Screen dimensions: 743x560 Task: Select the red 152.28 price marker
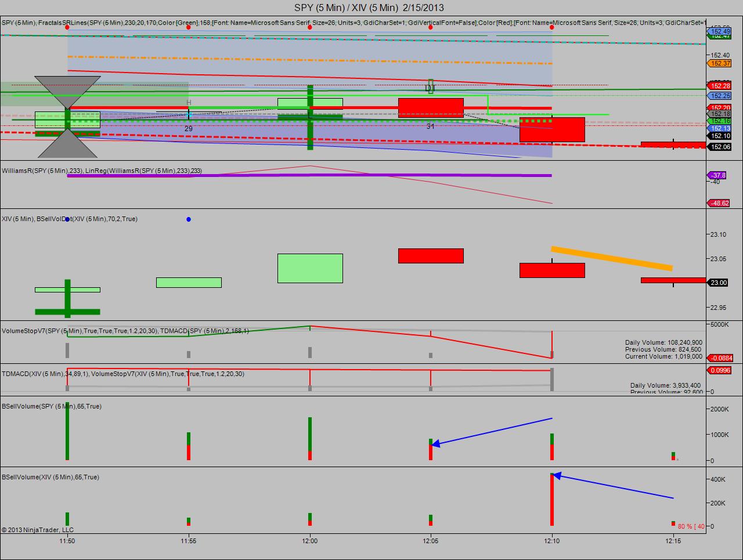[720, 86]
